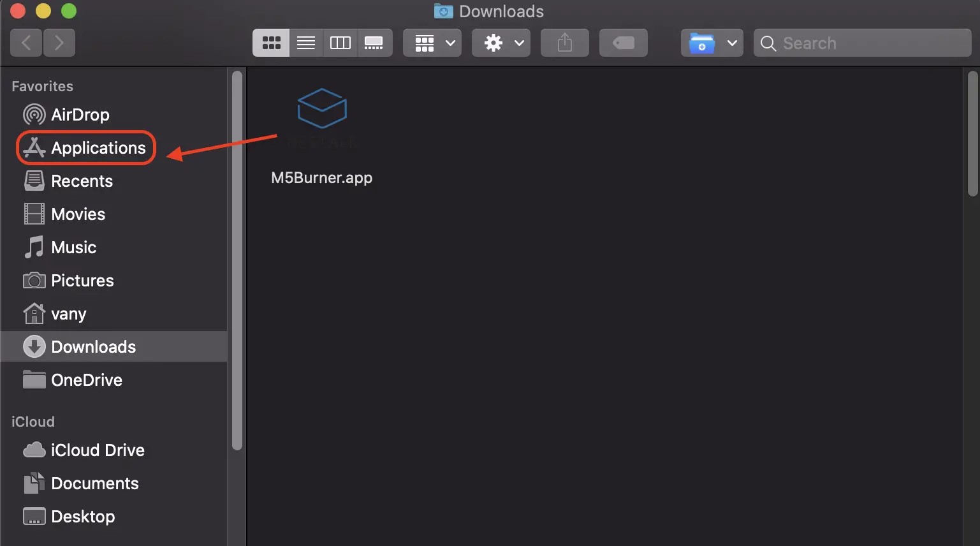This screenshot has height=546, width=980.
Task: Click the Applications 'A' icon
Action: [x=34, y=148]
